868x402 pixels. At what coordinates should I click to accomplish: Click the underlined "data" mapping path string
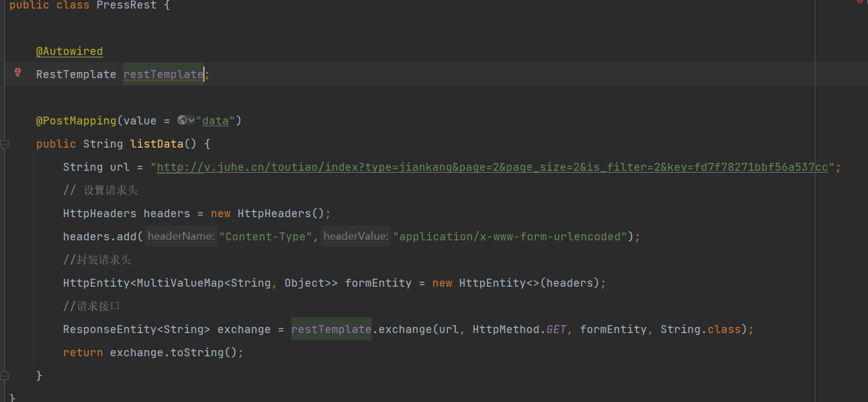click(x=215, y=120)
